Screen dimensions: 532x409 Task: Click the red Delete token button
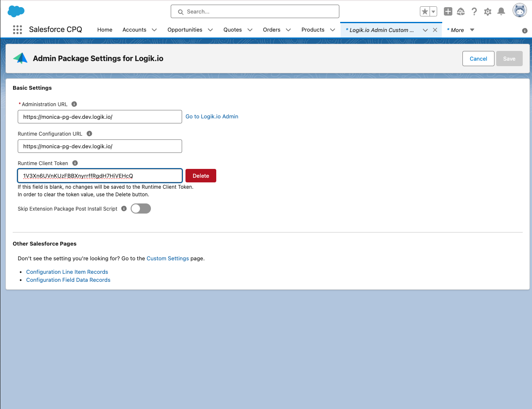(x=201, y=176)
